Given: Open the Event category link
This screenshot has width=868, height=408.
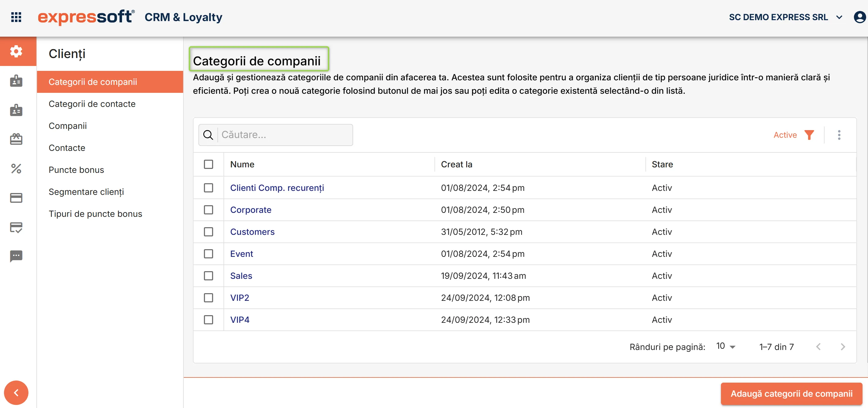Looking at the screenshot, I should point(242,254).
